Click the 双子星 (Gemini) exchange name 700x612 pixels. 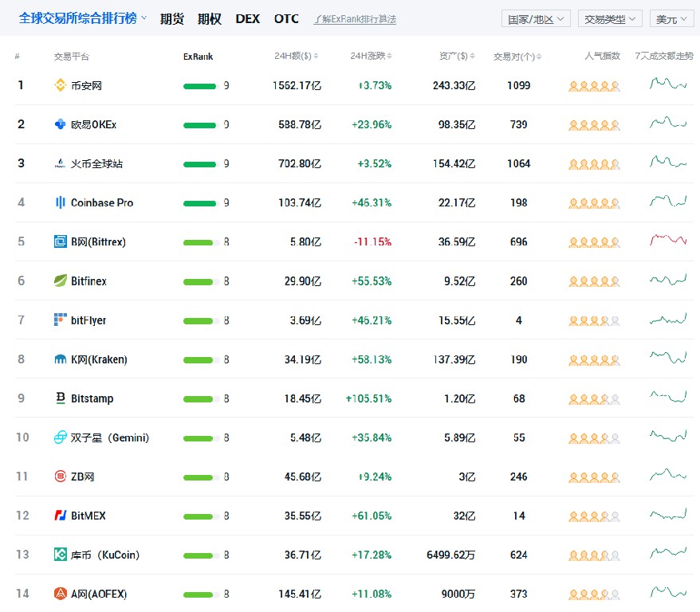pyautogui.click(x=110, y=437)
